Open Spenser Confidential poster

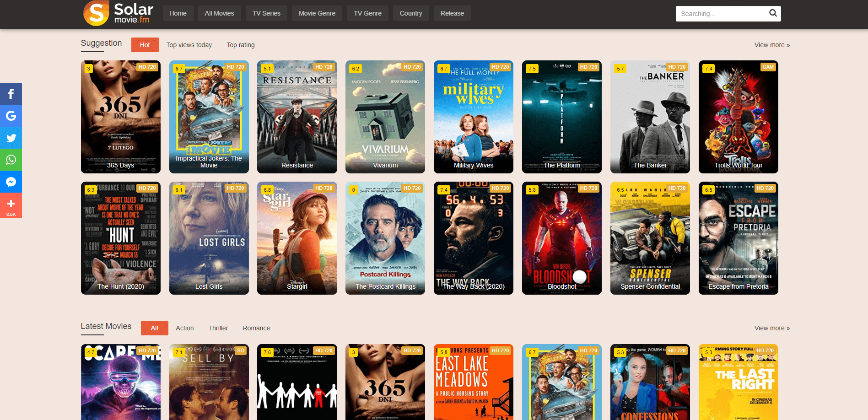click(x=650, y=238)
